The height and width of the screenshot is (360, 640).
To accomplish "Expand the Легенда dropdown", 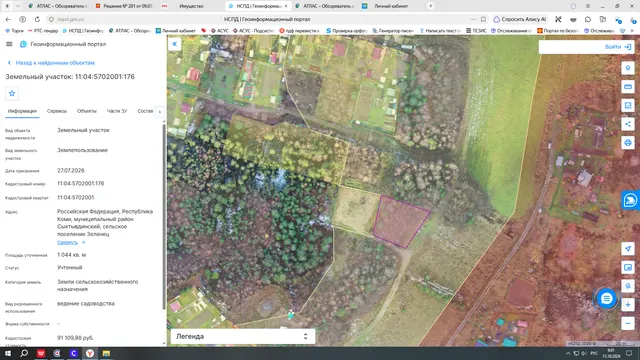I will tap(243, 336).
